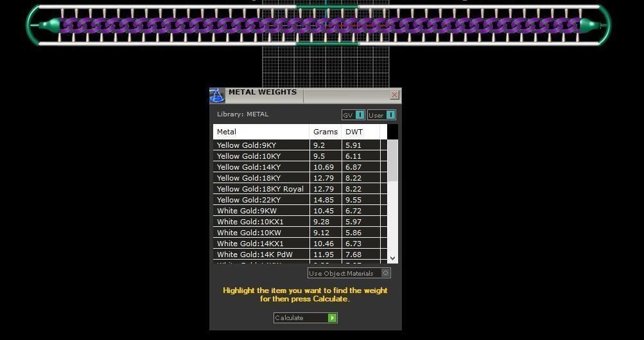644x340 pixels.
Task: Select the Yellow Gold:18KY Royal row
Action: [300, 189]
